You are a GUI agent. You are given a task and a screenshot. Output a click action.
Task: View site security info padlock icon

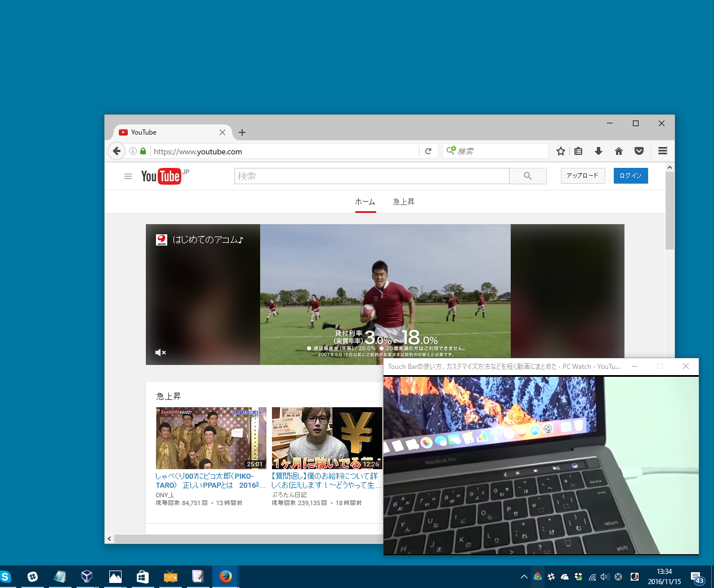pyautogui.click(x=142, y=151)
